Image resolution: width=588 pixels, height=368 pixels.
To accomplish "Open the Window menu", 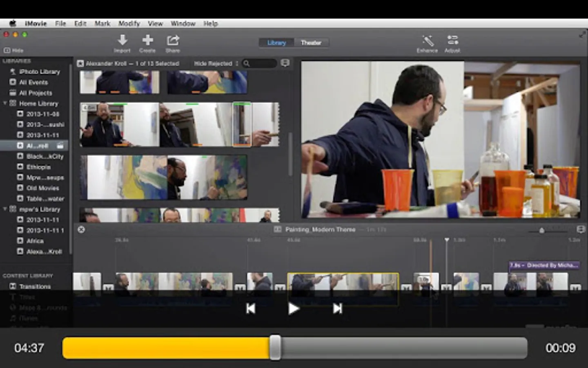I will pos(183,23).
